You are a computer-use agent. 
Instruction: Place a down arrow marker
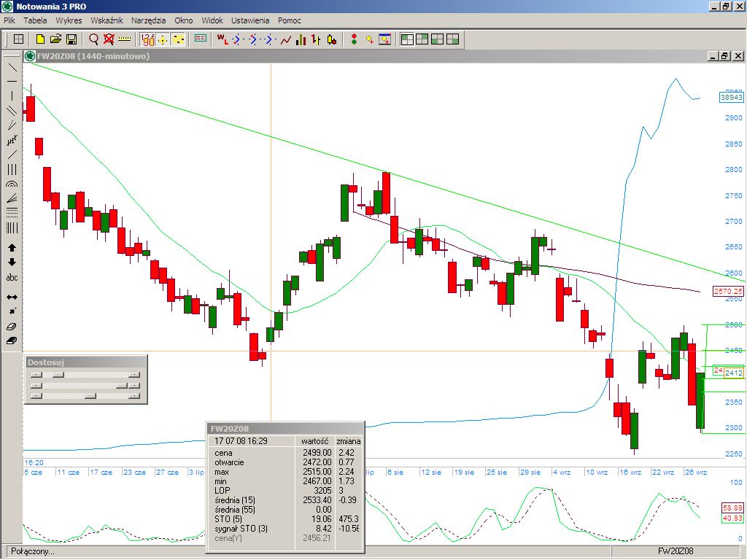(x=12, y=262)
